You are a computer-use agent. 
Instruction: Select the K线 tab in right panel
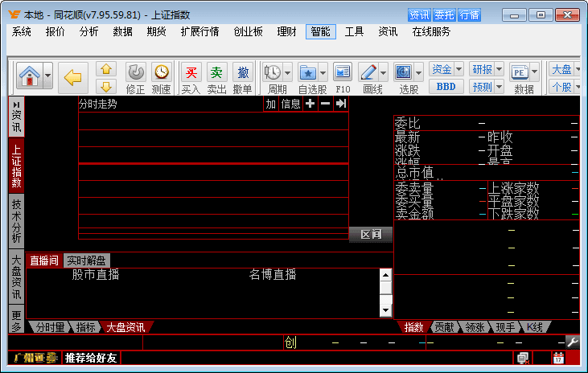[x=535, y=327]
